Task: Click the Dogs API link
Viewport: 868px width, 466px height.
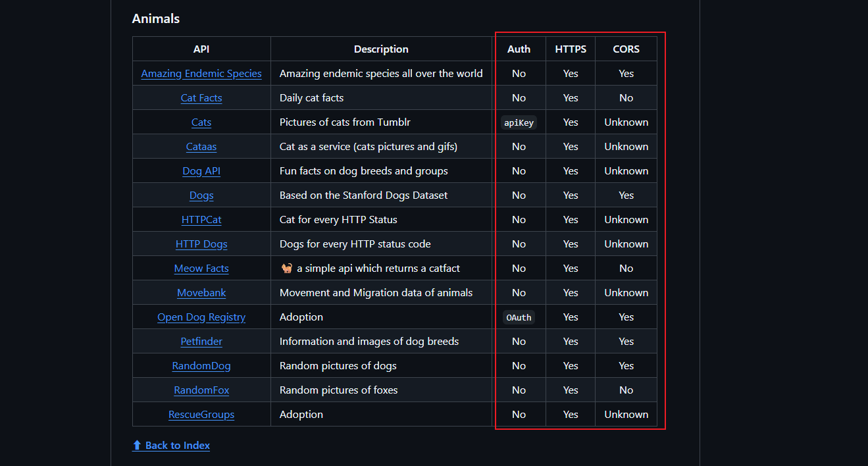Action: pos(201,195)
